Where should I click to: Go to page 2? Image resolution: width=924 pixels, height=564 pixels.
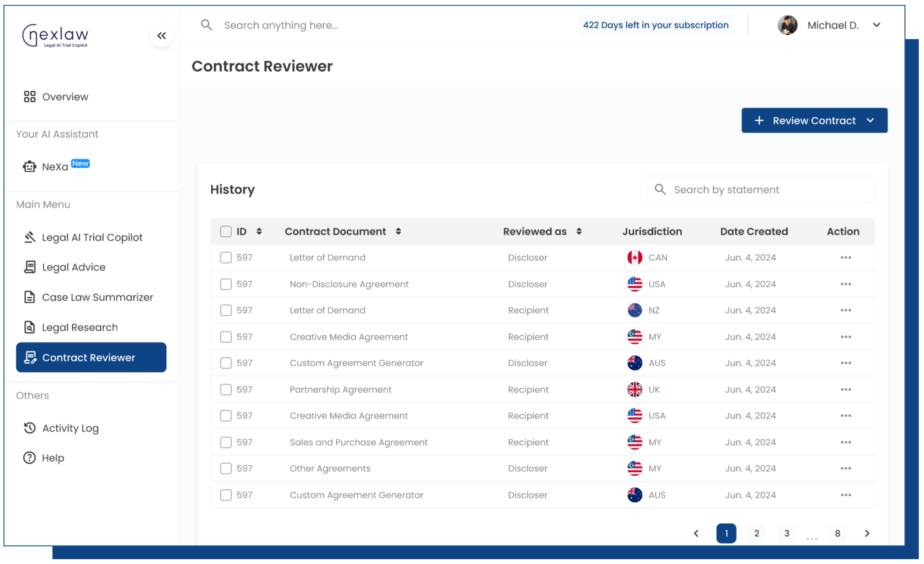[756, 534]
